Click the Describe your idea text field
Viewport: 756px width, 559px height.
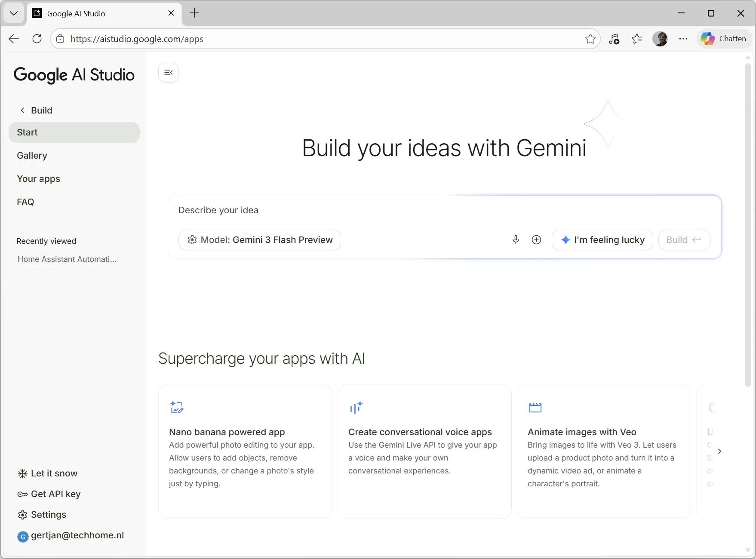coord(443,210)
